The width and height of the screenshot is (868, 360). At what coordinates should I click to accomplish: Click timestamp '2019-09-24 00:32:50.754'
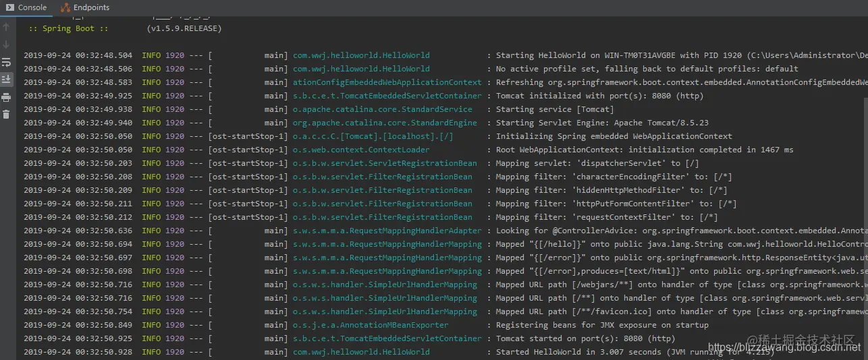click(x=78, y=311)
